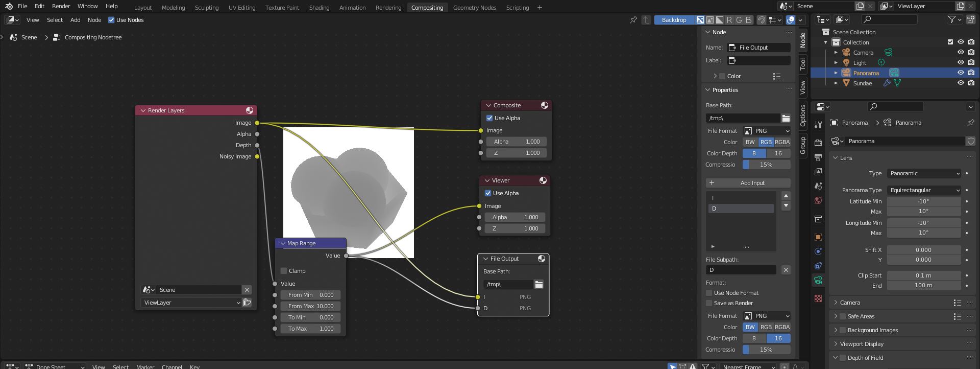Open the lens Type dropdown showing Panoramic
Viewport: 980px width, 369px height.
924,173
